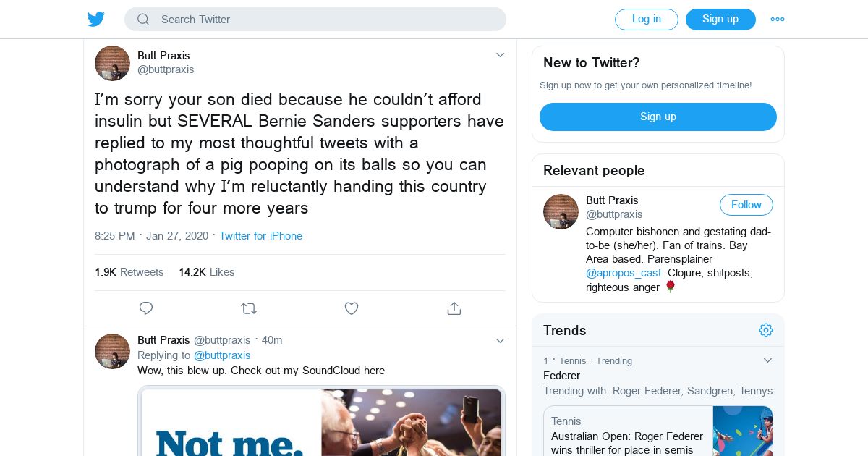Open the Australian Open news thumbnail
The height and width of the screenshot is (456, 868).
pos(743,431)
